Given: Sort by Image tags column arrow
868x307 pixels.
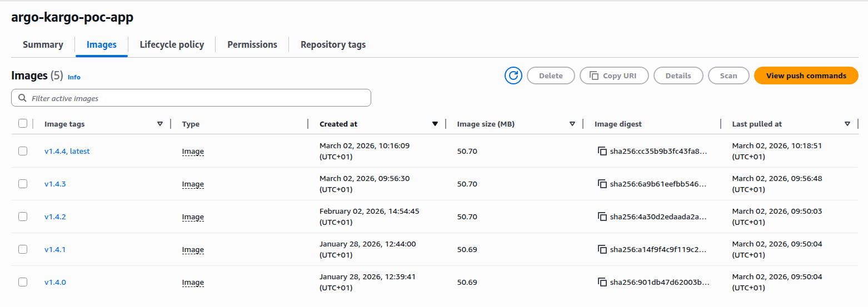Looking at the screenshot, I should [x=160, y=124].
